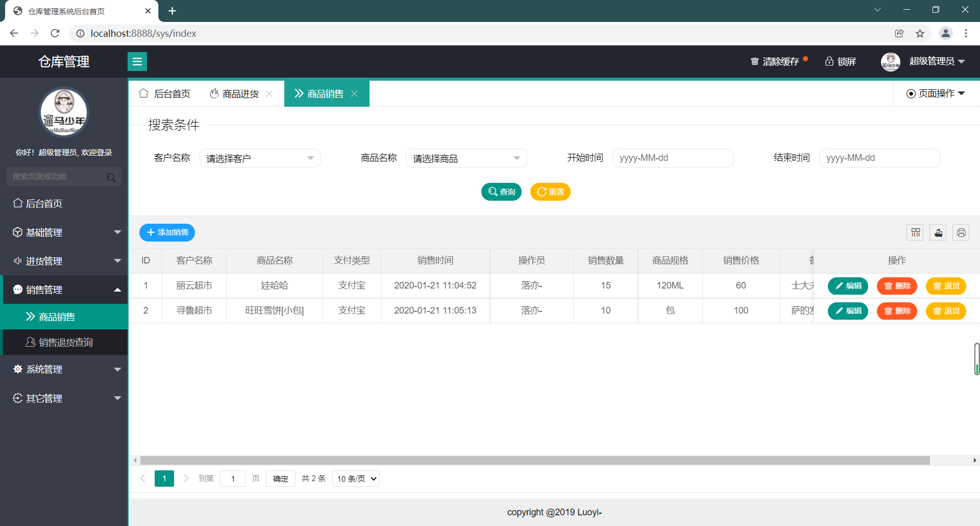The image size is (980, 526).
Task: Click the filter columns grid icon
Action: (x=916, y=233)
